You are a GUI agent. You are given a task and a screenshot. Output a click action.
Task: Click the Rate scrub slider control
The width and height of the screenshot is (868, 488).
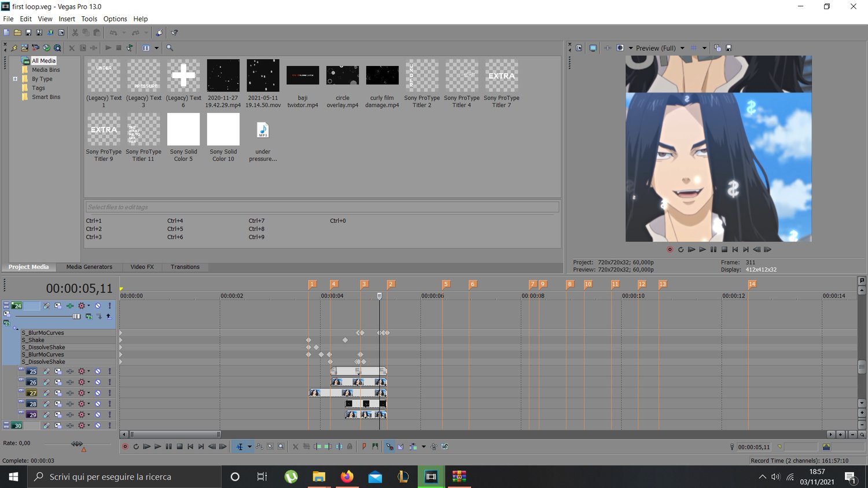coord(76,443)
